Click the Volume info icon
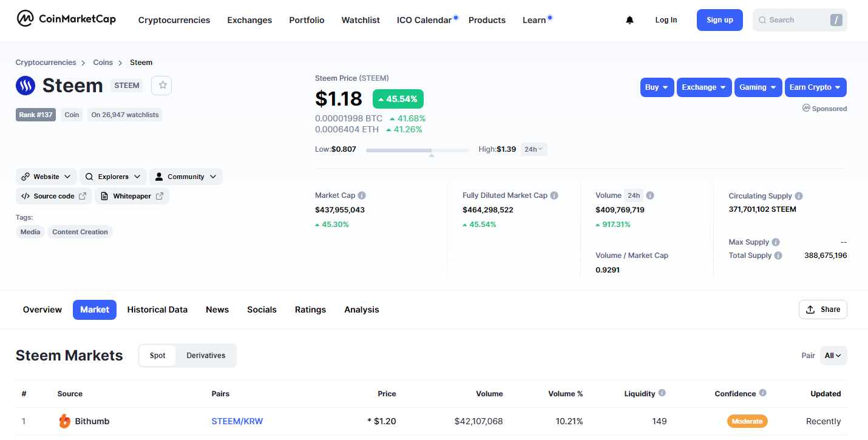The width and height of the screenshot is (868, 440). pos(650,195)
